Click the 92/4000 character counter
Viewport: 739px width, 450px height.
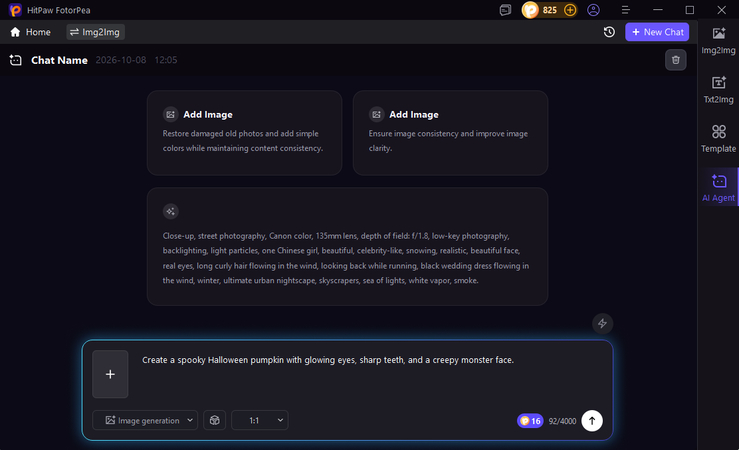562,421
